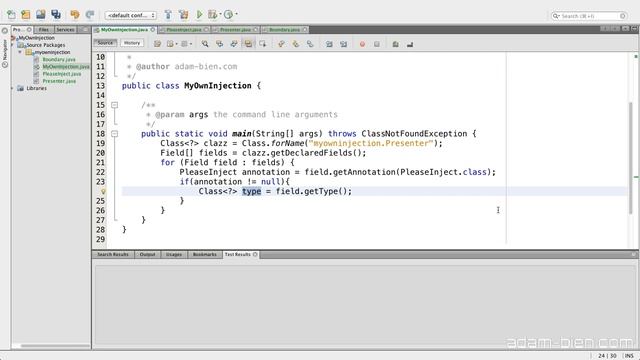The height and width of the screenshot is (360, 640).
Task: Open the Debug Project dropdown arrow
Action: coord(220,15)
